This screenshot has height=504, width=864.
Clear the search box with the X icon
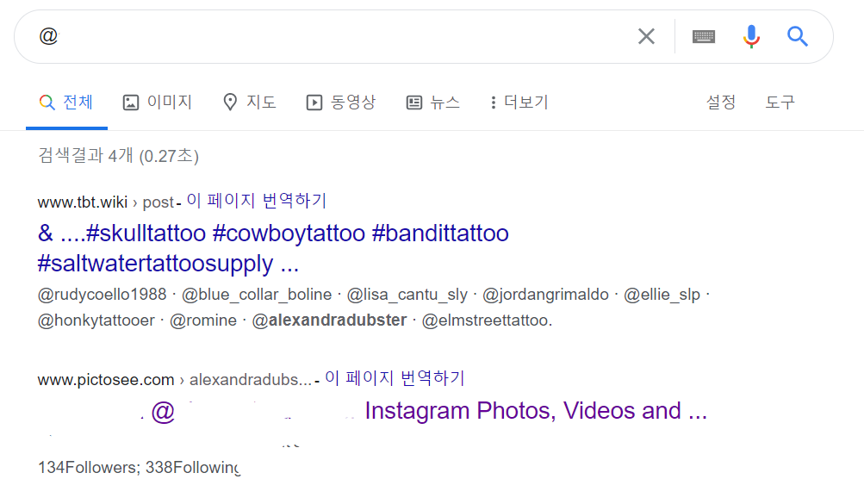tap(646, 36)
